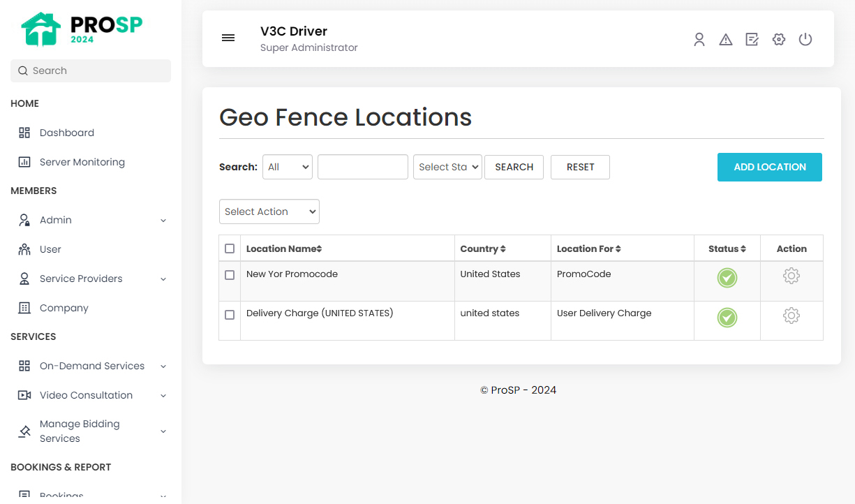Expand the On-Demand Services submenu chevron
Screen dimensions: 855x504
click(163, 366)
